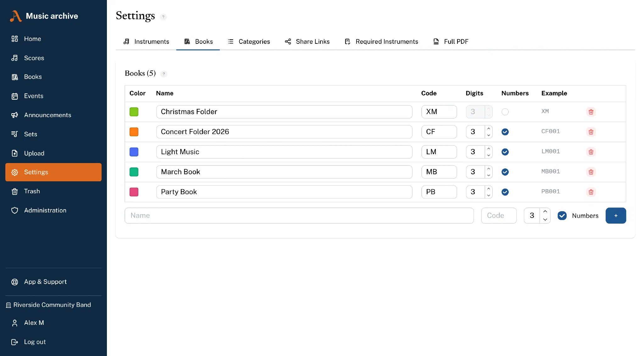Click the Music archive logo icon

15,16
